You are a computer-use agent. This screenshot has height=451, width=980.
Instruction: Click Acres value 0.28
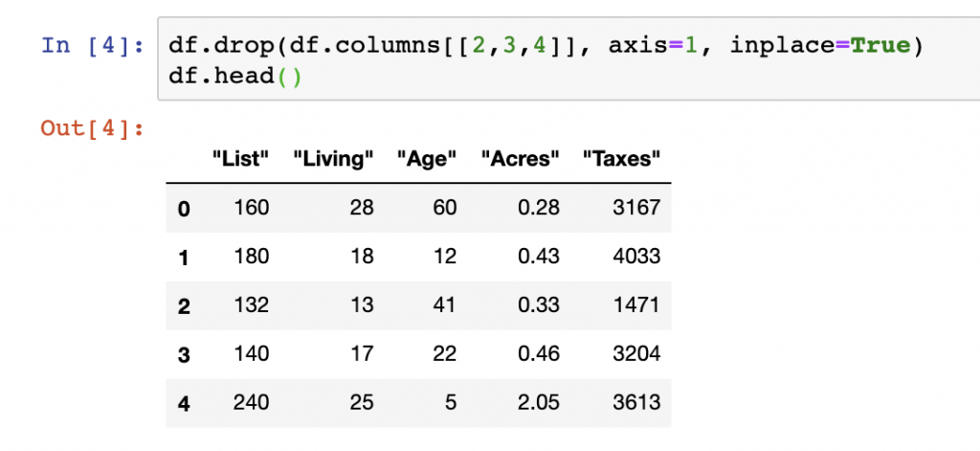pyautogui.click(x=539, y=207)
